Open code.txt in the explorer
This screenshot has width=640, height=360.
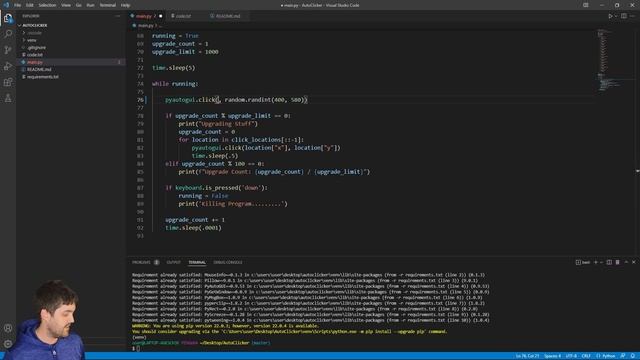point(35,55)
